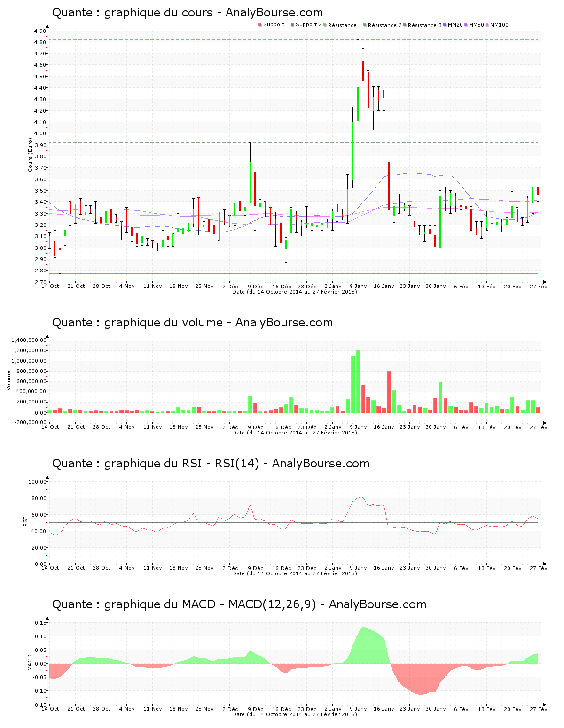
Task: Select the Résistance 2 legend entry
Action: tap(383, 25)
